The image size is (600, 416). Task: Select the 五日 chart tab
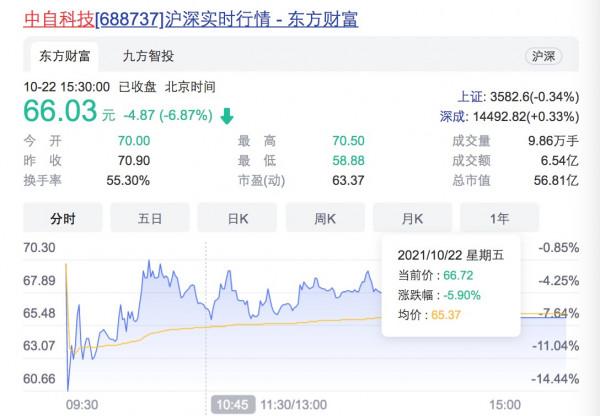pyautogui.click(x=150, y=219)
